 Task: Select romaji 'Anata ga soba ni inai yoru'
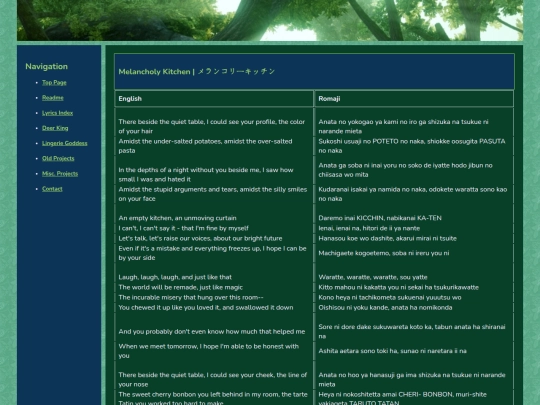coord(405,170)
